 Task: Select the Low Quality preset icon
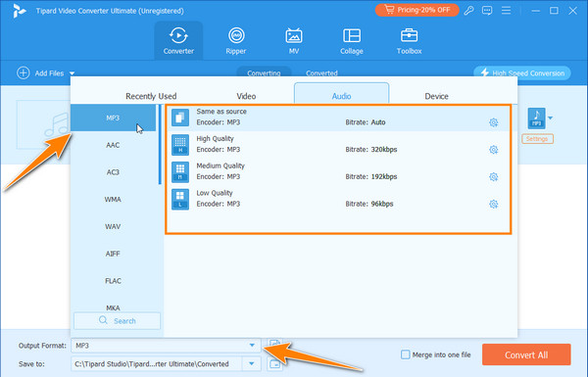pos(180,199)
